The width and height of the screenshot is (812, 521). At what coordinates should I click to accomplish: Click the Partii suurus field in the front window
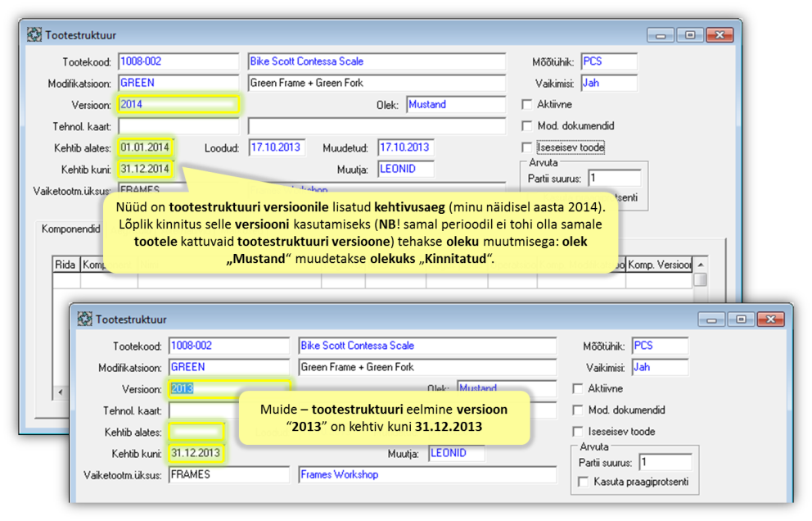665,462
